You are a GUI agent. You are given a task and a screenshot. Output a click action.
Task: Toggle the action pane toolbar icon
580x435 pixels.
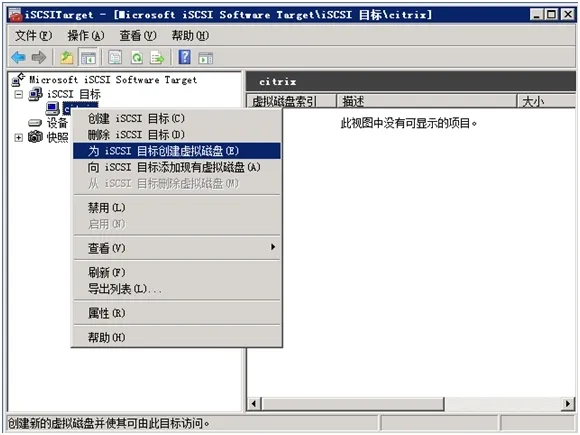(206, 58)
